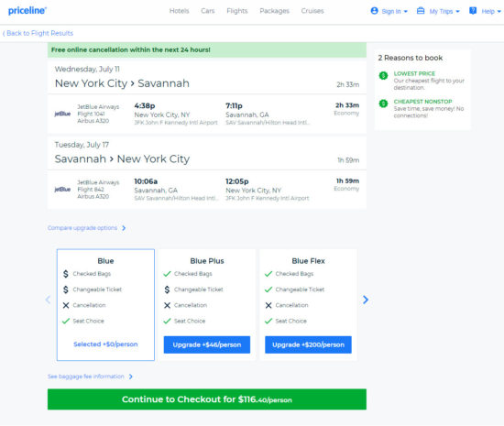
Task: Select the Blue fare card
Action: point(105,304)
